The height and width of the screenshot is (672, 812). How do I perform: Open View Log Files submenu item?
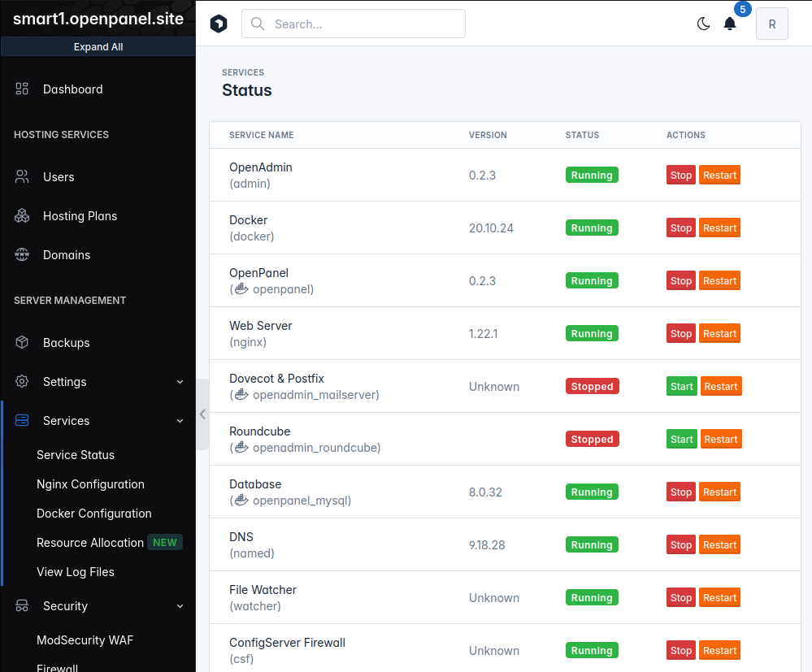tap(76, 571)
